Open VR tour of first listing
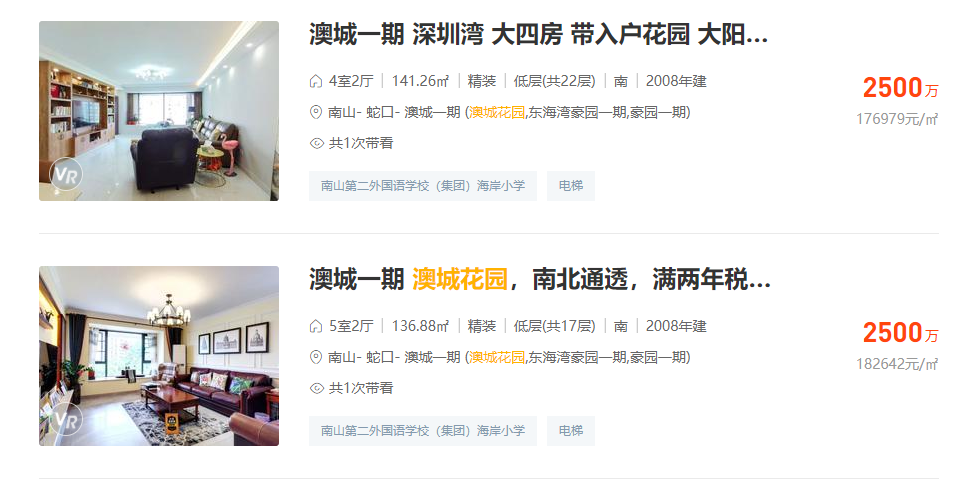 pos(66,175)
